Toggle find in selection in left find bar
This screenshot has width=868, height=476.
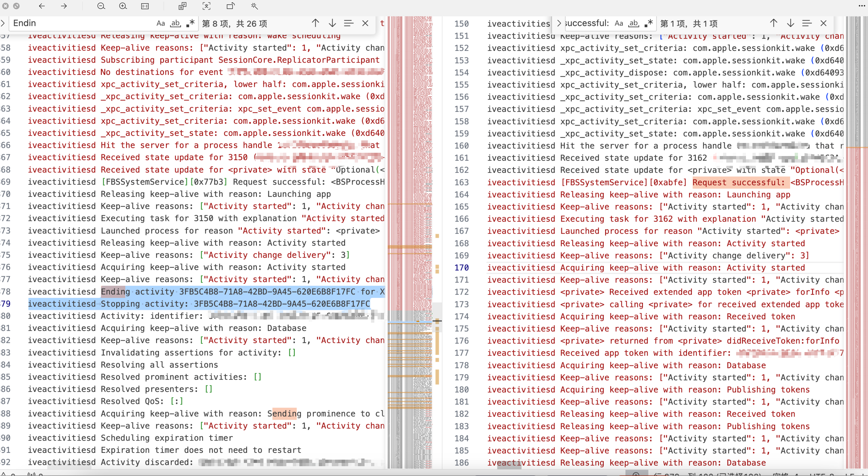348,23
